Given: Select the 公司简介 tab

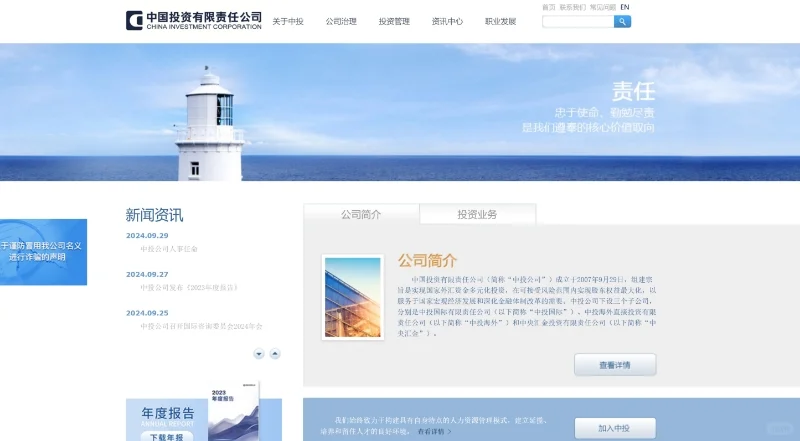Looking at the screenshot, I should click(361, 214).
